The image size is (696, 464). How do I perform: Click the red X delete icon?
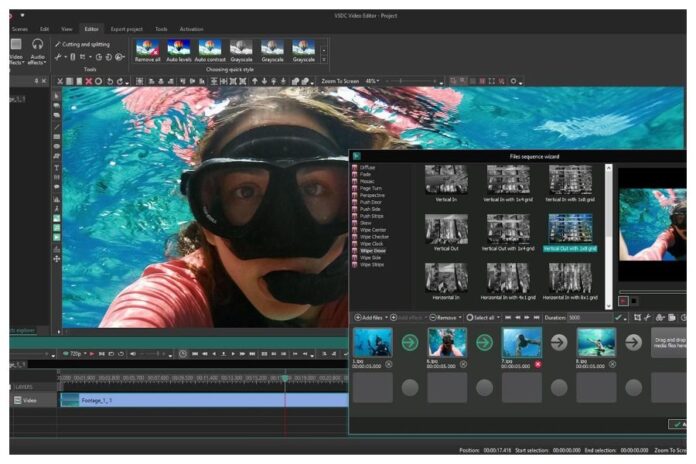point(89,81)
